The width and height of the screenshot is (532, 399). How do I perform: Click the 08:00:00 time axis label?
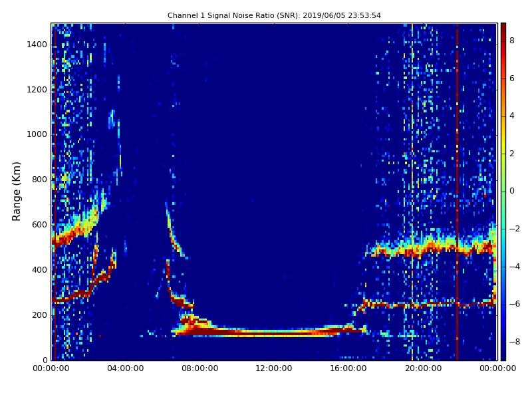coord(200,368)
